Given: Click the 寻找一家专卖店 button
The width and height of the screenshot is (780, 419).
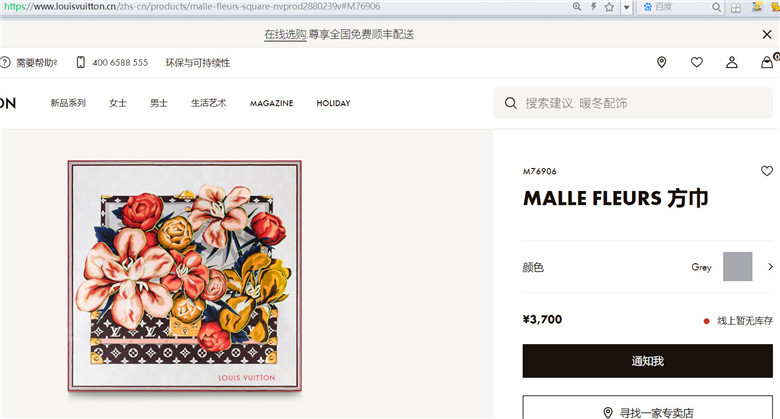Looking at the screenshot, I should 647,408.
